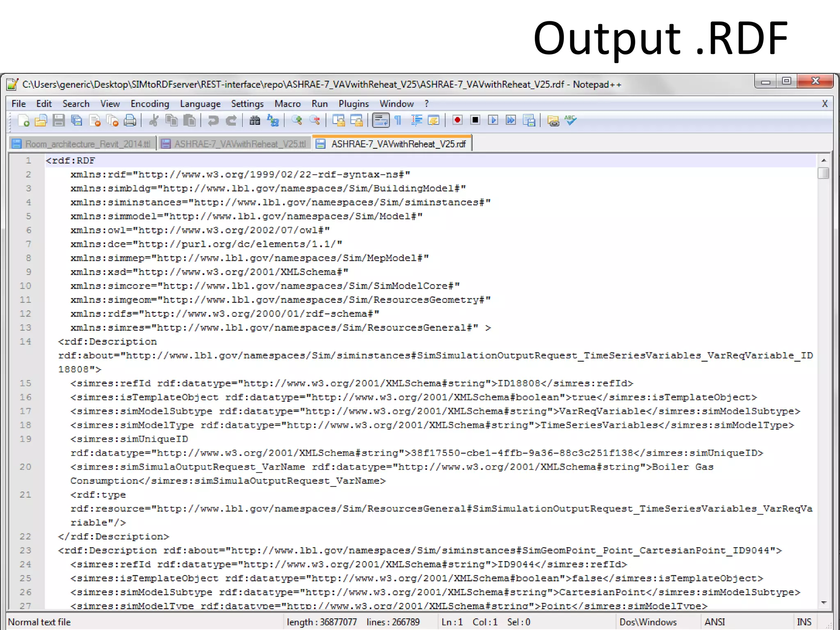Click the ANSI encoding status field
The width and height of the screenshot is (840, 630).
pyautogui.click(x=714, y=622)
